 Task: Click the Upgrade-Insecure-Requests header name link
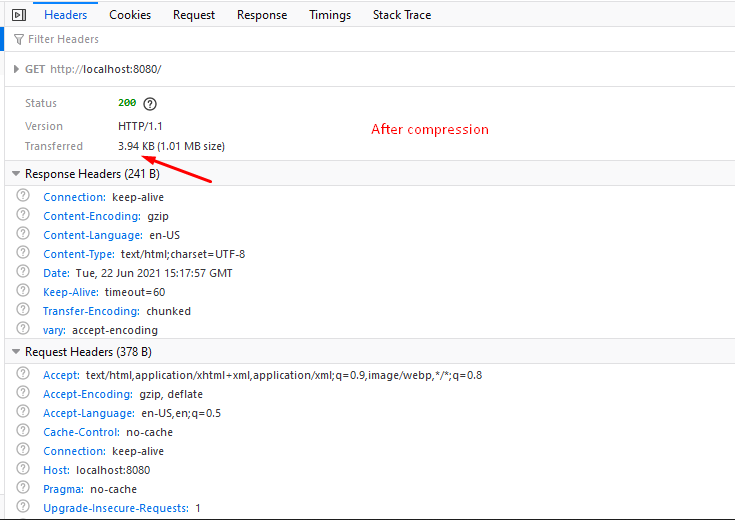[x=116, y=508]
